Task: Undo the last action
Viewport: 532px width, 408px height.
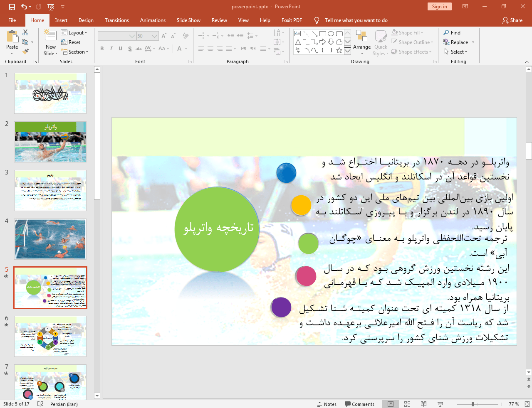Action: [24, 7]
